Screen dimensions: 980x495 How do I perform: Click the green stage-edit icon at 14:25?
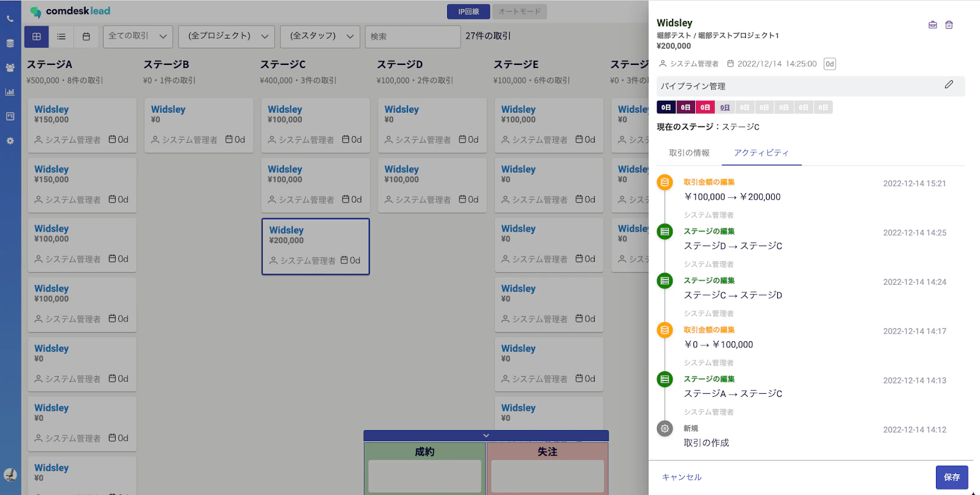(x=665, y=232)
